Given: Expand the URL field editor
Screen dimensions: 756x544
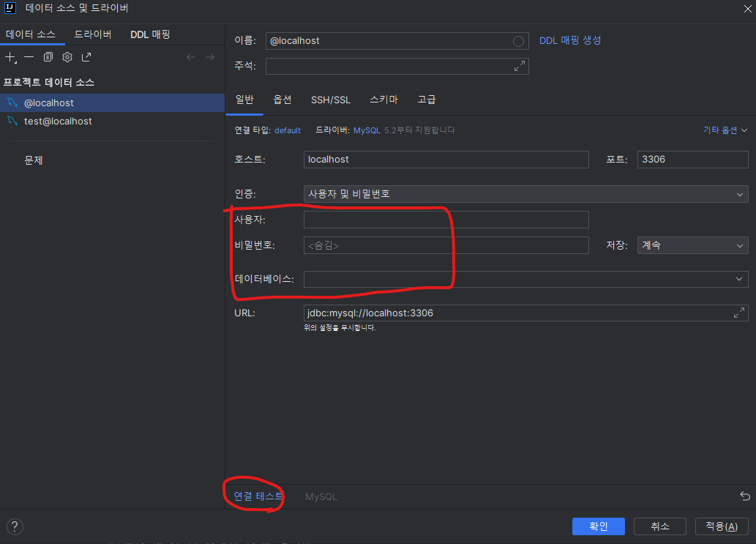Looking at the screenshot, I should 738,313.
